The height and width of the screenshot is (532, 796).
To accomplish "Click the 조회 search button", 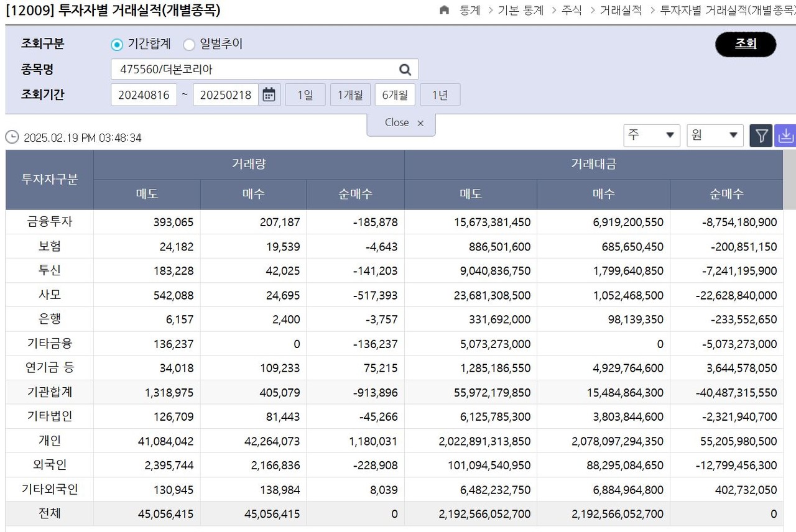I will (746, 44).
